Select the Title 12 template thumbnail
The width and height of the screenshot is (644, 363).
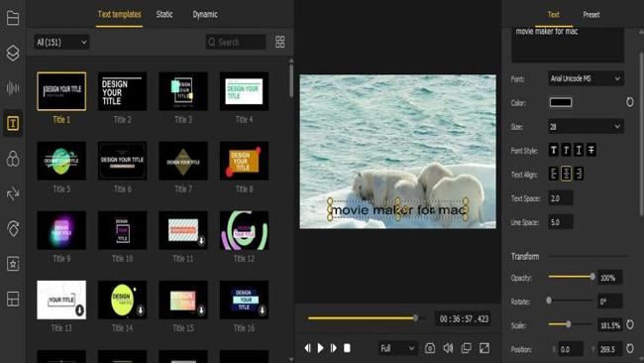[x=244, y=230]
